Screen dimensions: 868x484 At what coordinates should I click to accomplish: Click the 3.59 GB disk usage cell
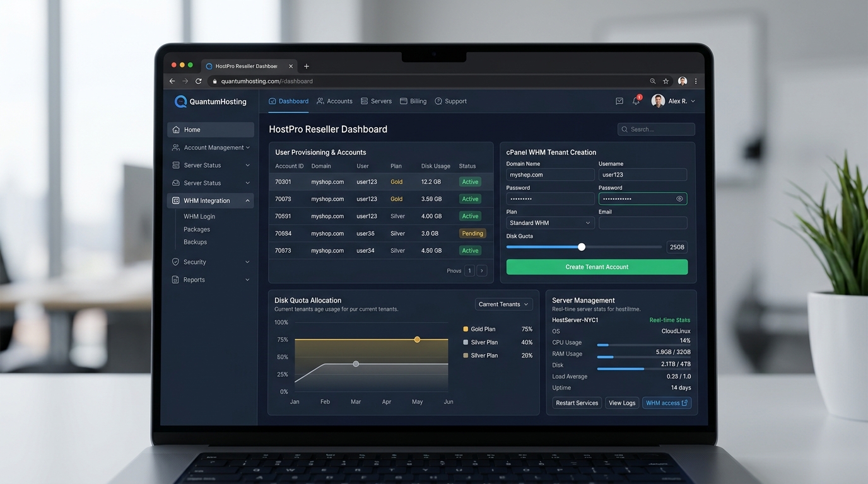[431, 199]
